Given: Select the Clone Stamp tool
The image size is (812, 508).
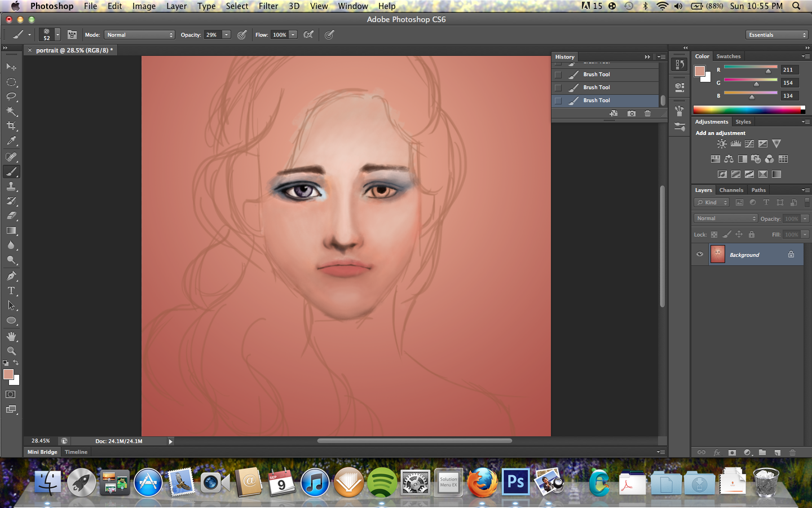Looking at the screenshot, I should 11,186.
